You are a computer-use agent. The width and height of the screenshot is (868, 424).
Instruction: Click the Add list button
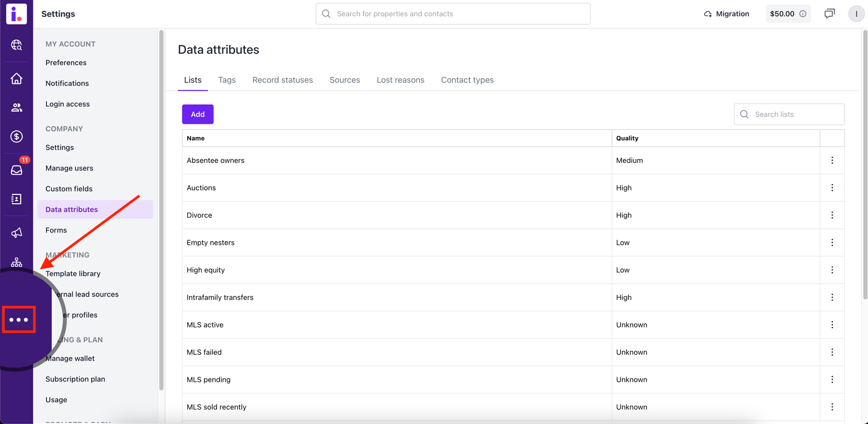(198, 114)
